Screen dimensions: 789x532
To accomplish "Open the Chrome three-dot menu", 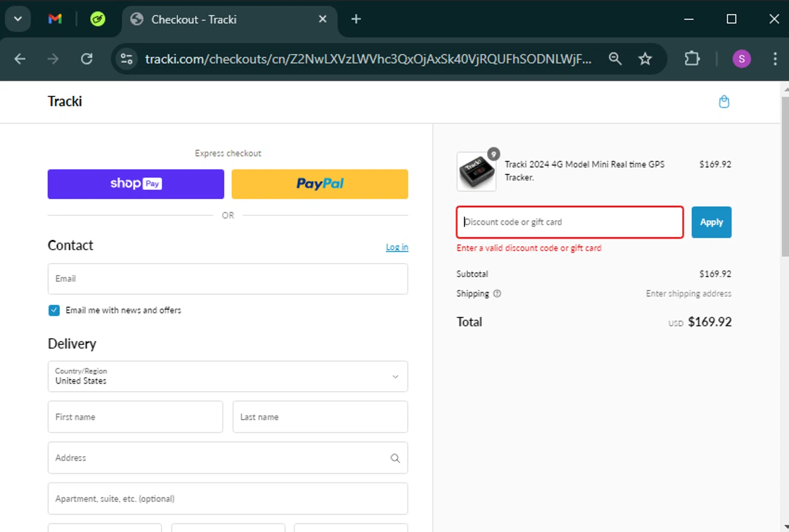I will coord(775,59).
